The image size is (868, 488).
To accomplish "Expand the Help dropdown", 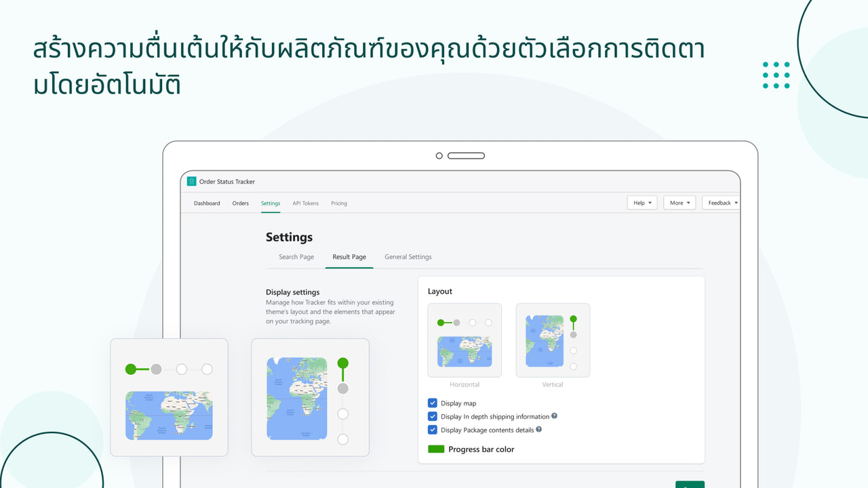I will [642, 203].
